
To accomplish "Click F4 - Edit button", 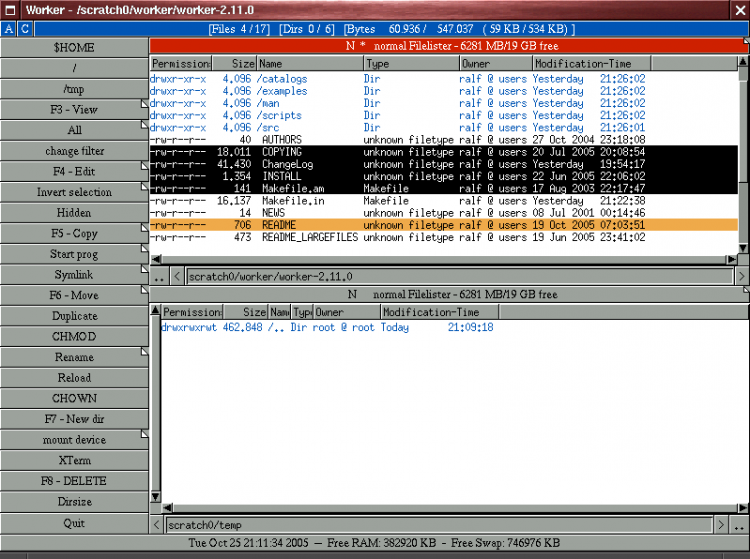I will 74,172.
